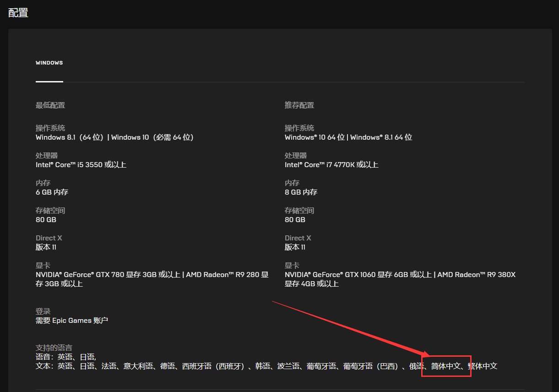559x392 pixels.
Task: Click the 内存 label under 最低配置
Action: coord(43,183)
